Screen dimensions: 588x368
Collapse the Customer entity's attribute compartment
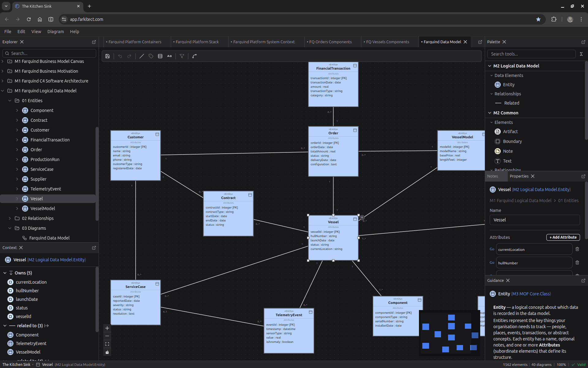(157, 134)
